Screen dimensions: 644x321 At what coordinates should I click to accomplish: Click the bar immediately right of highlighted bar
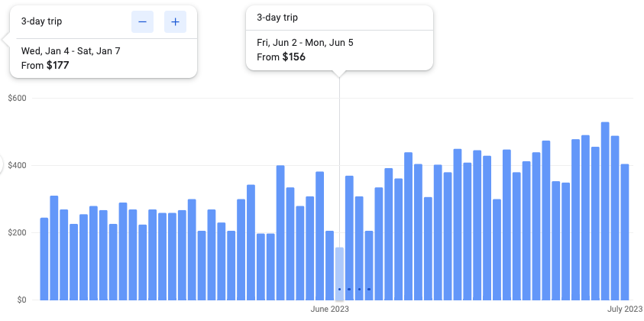pos(349,237)
